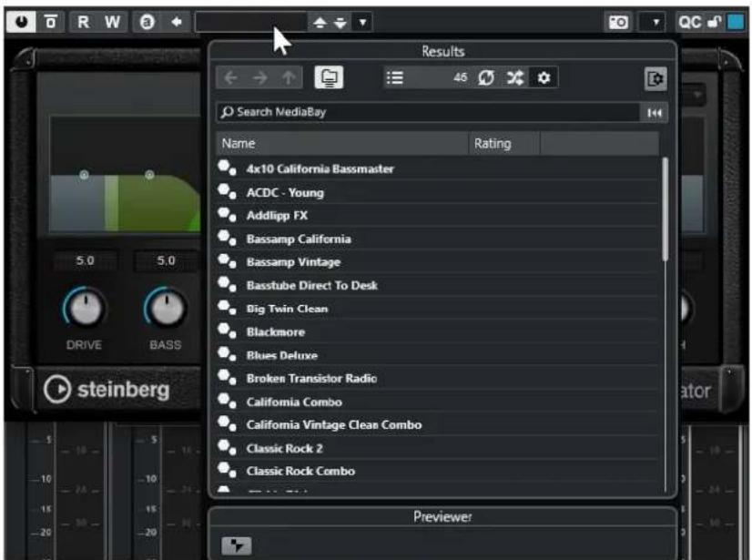Select preset Classic Rock 2
This screenshot has height=560, width=752.
438,448
